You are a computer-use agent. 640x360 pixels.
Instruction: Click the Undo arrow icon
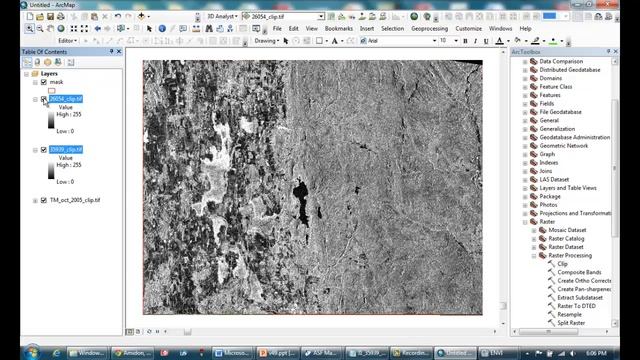[x=118, y=17]
